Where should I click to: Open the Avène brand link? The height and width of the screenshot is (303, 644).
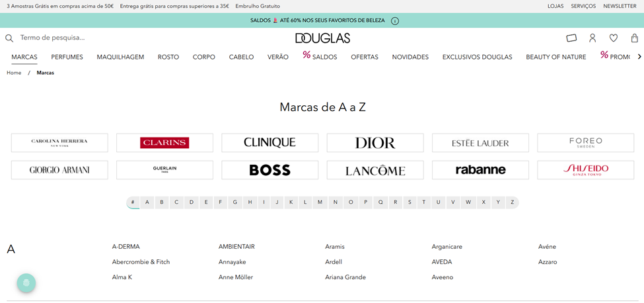(x=547, y=247)
